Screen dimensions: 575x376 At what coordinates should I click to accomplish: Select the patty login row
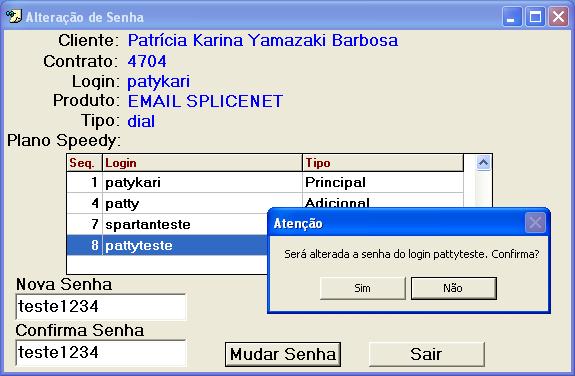(168, 203)
